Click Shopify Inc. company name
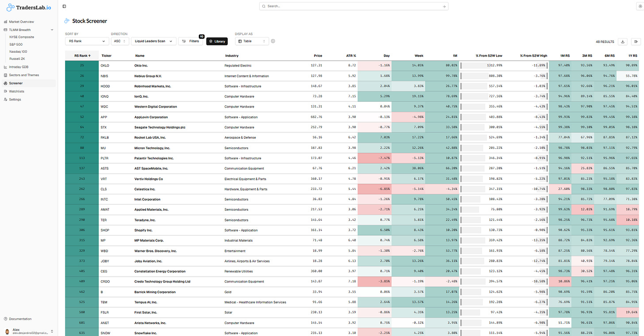This screenshot has height=336, width=644. 143,230
